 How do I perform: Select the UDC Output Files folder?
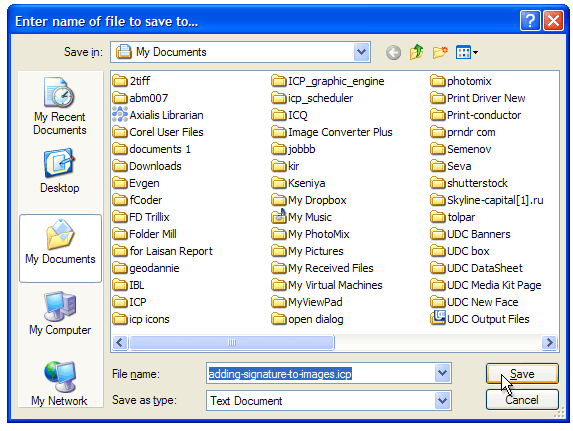[x=480, y=319]
